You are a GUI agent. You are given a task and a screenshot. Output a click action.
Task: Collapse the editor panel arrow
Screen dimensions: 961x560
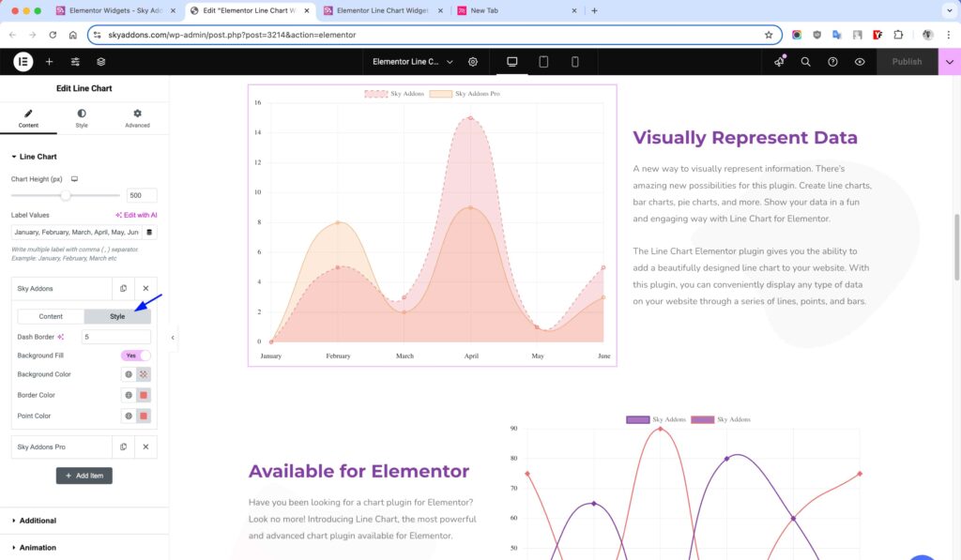click(x=173, y=338)
